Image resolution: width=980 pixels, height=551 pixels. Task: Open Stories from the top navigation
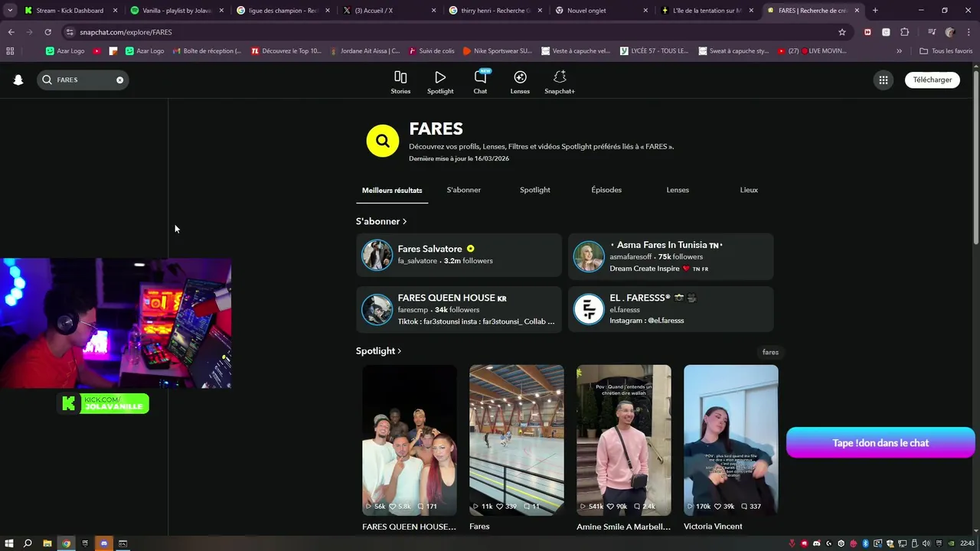(x=400, y=83)
